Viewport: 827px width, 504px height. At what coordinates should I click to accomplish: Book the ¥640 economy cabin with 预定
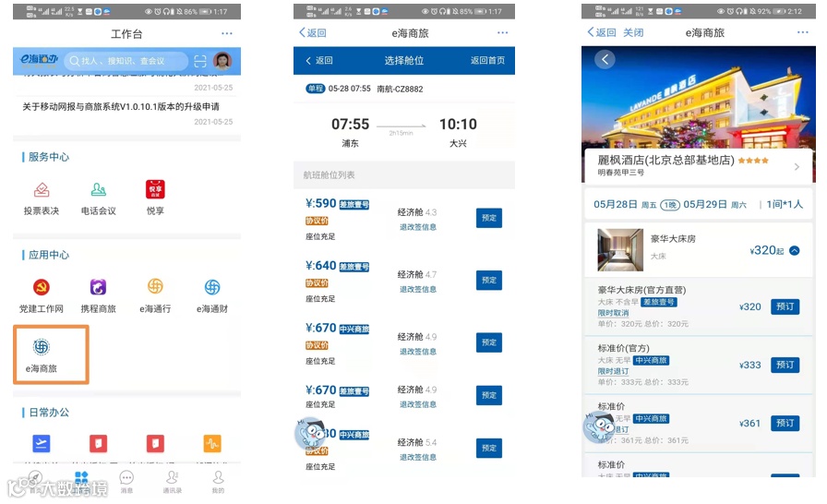pos(489,280)
